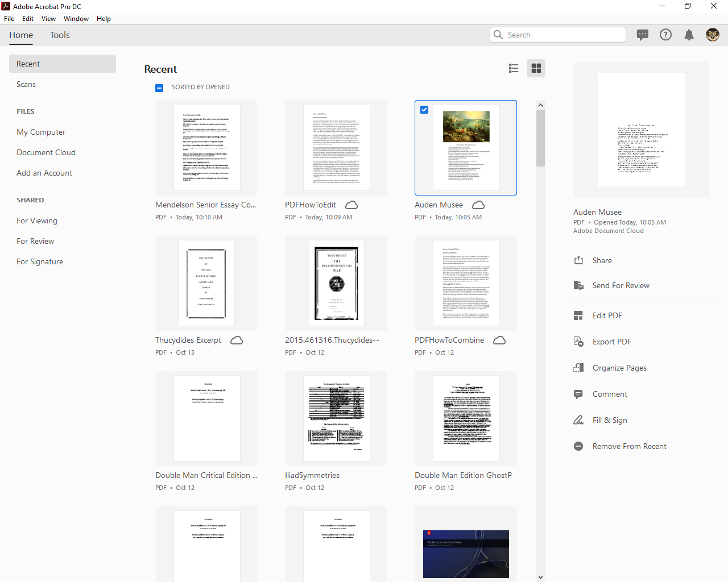This screenshot has height=582, width=728.
Task: Select the IliadSymmetries PDF thumbnail
Action: [336, 418]
